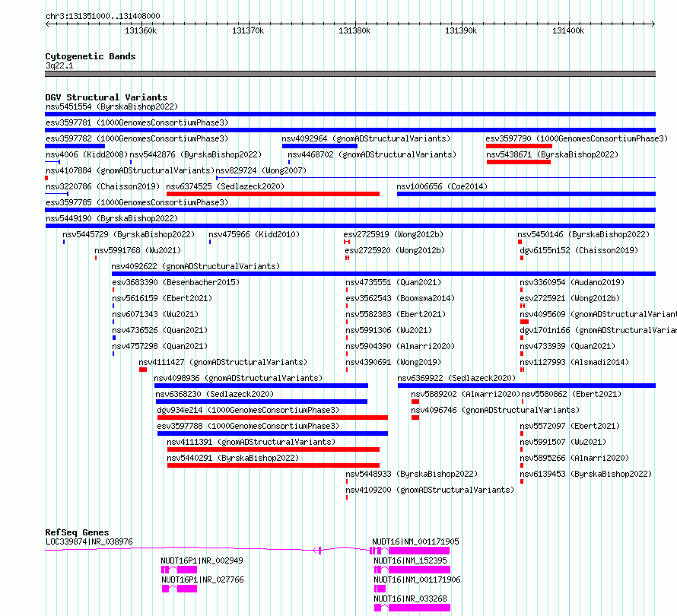Viewport: 677px width, 616px height.
Task: Open dgv6155n152 (Chaisson2019) label
Action: point(579,250)
